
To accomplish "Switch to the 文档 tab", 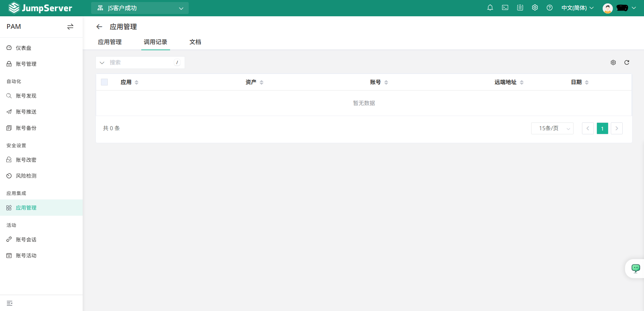I will click(195, 42).
